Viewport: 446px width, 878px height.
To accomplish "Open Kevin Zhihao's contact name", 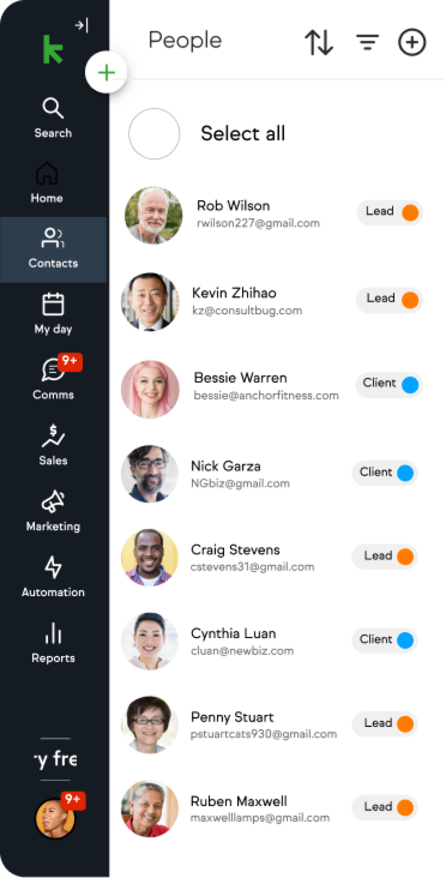I will [x=234, y=293].
